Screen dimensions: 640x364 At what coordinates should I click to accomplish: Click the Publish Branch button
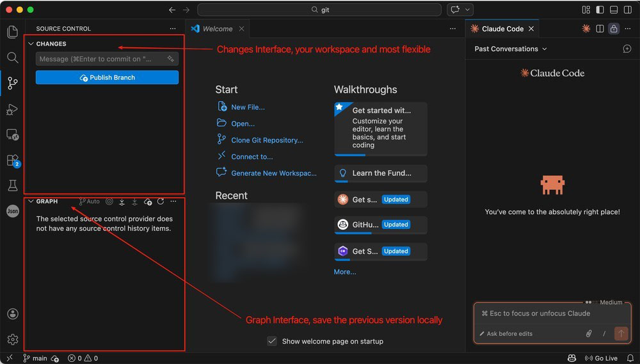pos(107,77)
